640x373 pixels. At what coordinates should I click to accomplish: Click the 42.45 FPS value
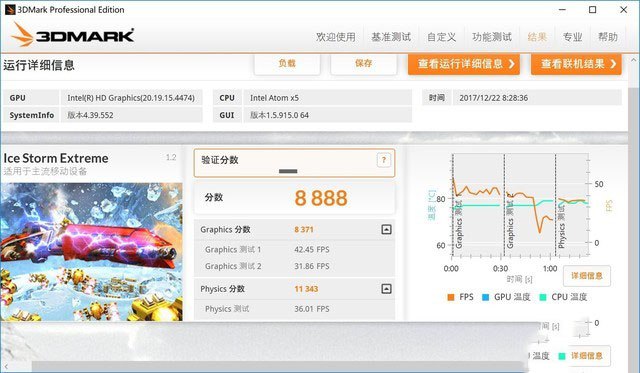tap(311, 249)
